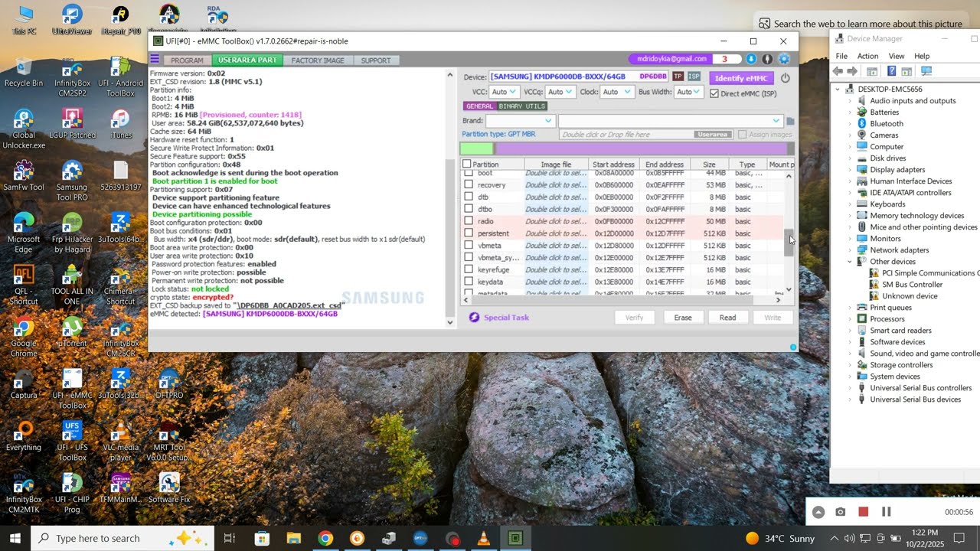Viewport: 980px width, 551px height.
Task: Open UltraViewer desktop shortcut
Action: (72, 20)
